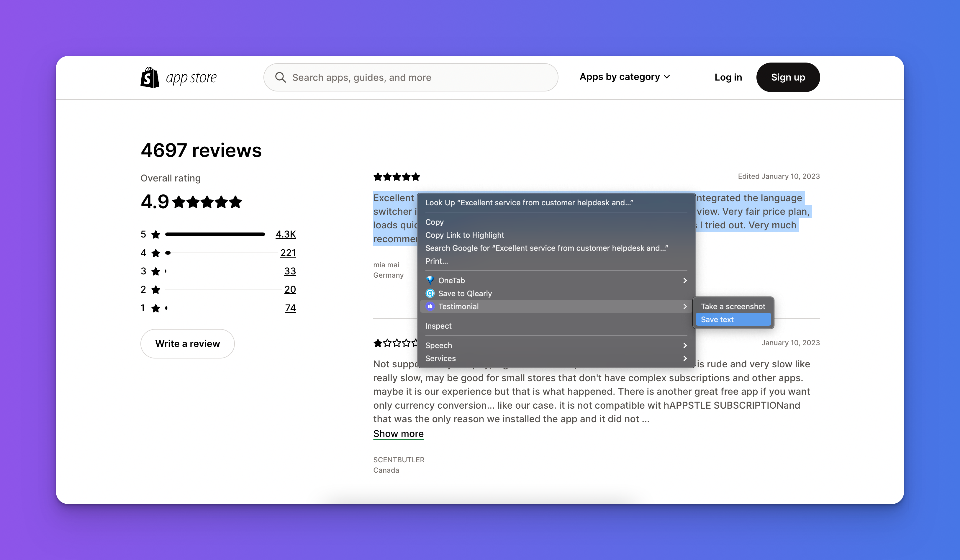Viewport: 960px width, 560px height.
Task: Expand the Speech submenu arrow
Action: point(684,346)
